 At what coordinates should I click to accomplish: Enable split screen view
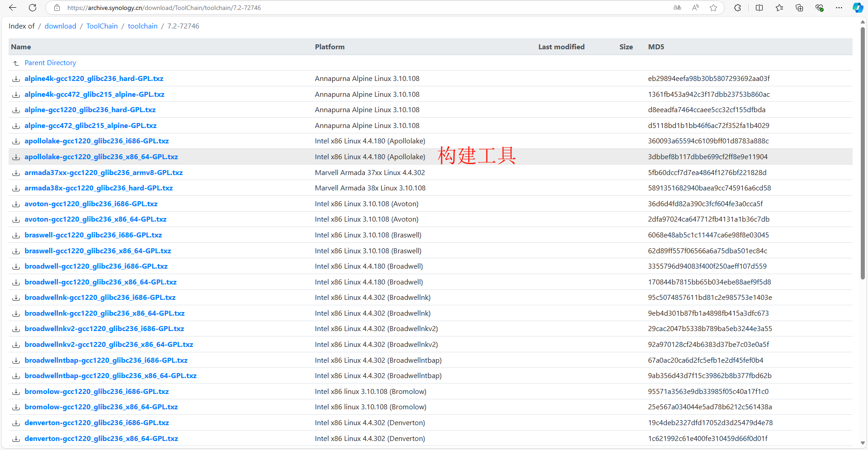coord(759,8)
